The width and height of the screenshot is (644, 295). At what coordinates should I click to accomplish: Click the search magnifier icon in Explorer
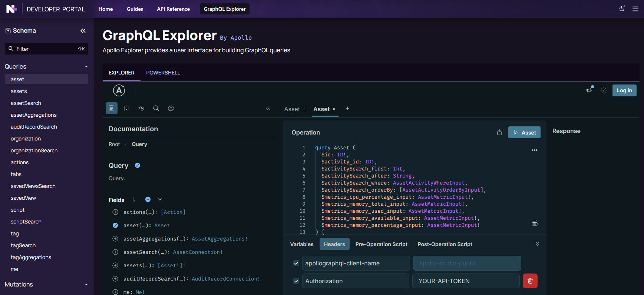point(156,108)
